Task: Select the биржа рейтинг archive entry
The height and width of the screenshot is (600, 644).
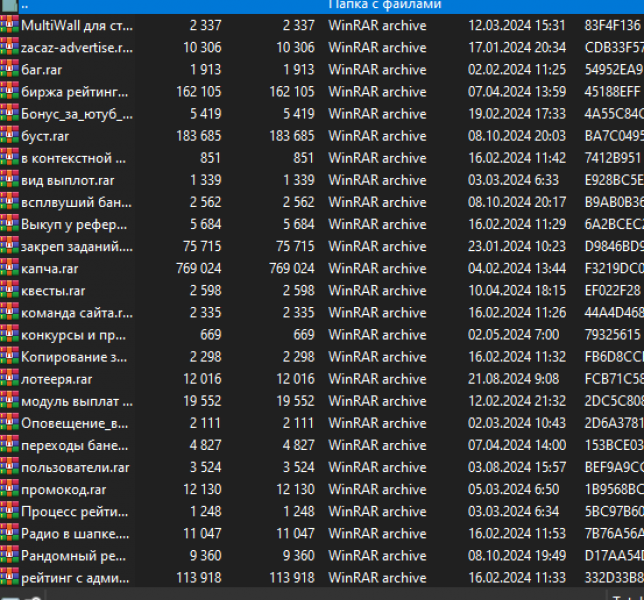Action: (75, 92)
